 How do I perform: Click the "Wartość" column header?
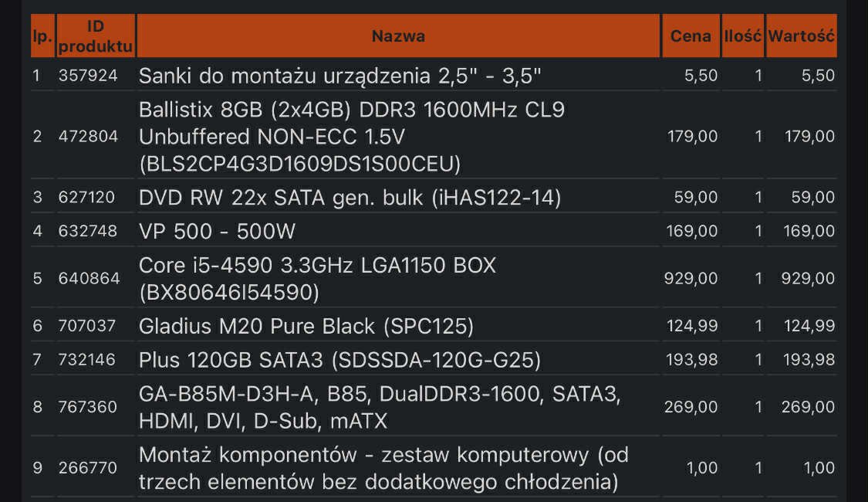802,36
